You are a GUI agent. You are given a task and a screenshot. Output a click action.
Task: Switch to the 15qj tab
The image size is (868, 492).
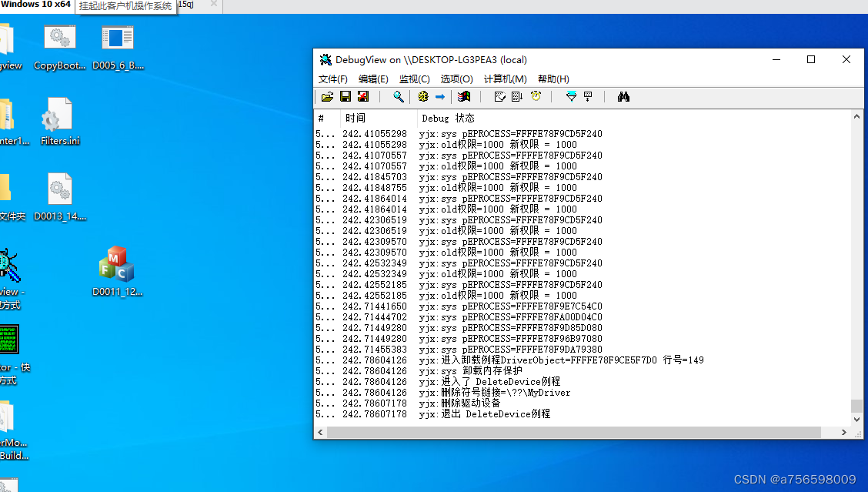click(x=190, y=5)
